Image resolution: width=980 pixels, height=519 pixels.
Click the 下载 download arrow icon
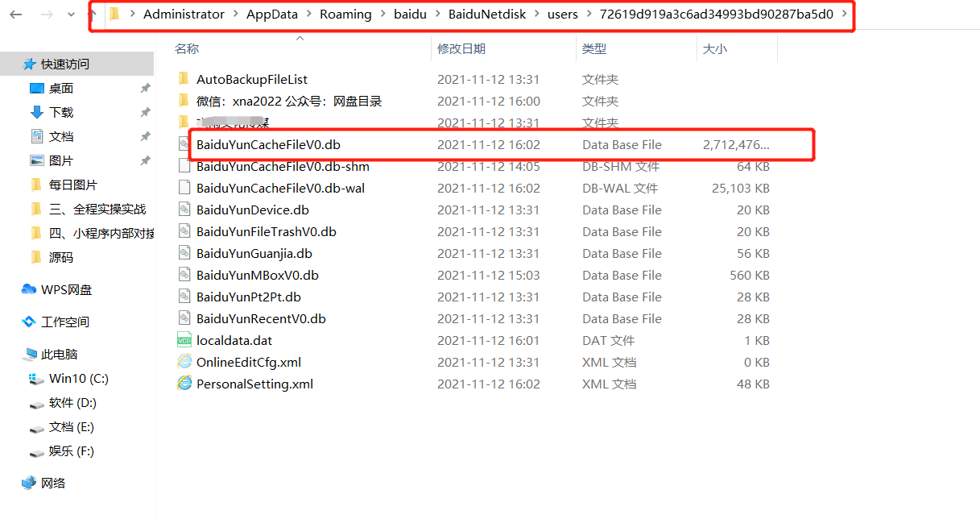36,112
